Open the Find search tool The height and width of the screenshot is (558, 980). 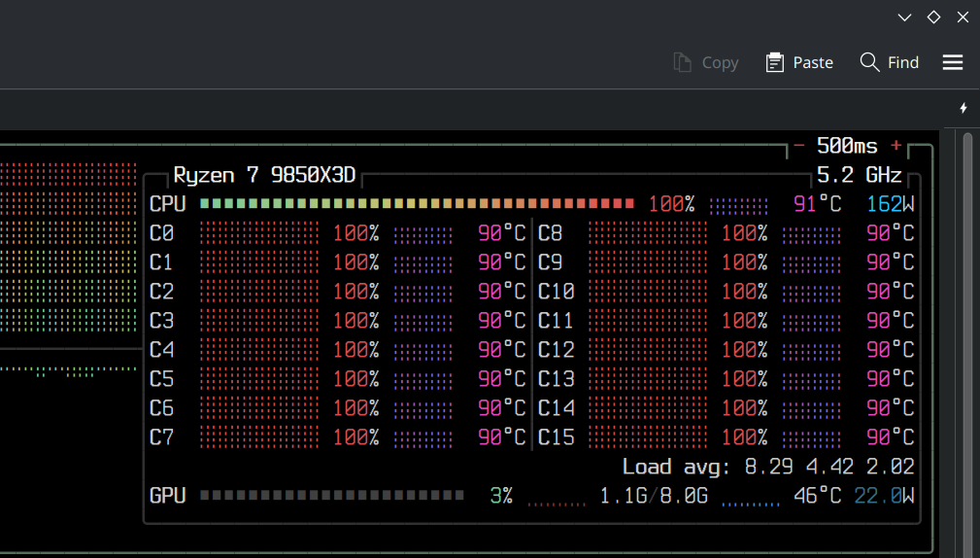tap(890, 62)
